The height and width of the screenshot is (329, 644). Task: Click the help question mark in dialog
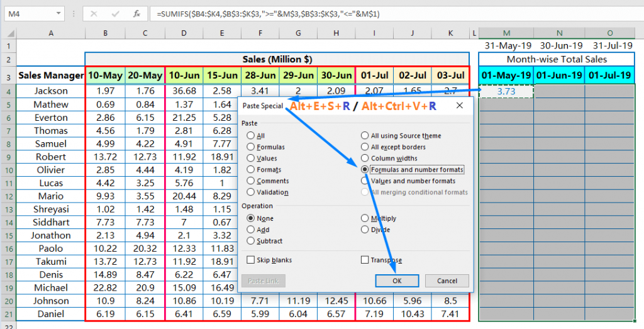pyautogui.click(x=445, y=106)
